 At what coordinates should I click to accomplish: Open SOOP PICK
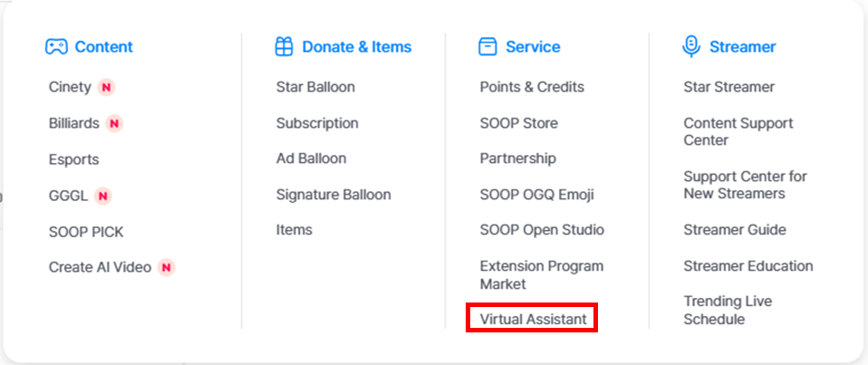point(85,232)
